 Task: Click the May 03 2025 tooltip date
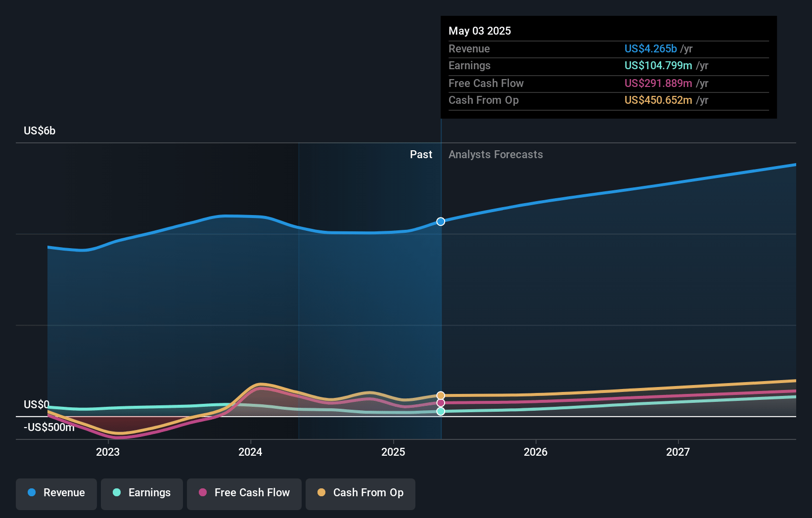click(480, 31)
